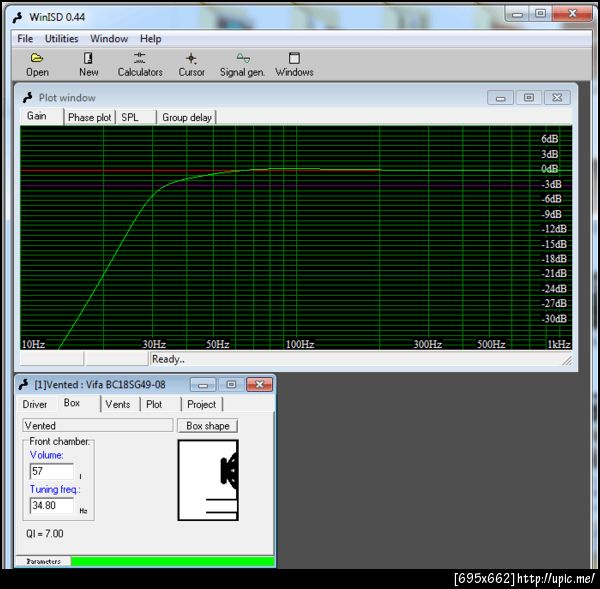Click the -3dB axis label on plot

click(x=551, y=184)
